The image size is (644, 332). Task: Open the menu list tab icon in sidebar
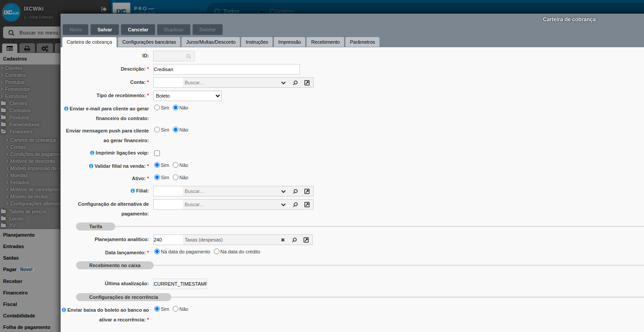pyautogui.click(x=10, y=49)
